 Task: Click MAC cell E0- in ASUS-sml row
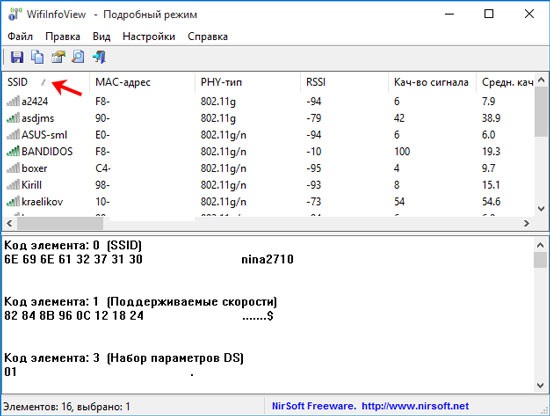[x=102, y=135]
